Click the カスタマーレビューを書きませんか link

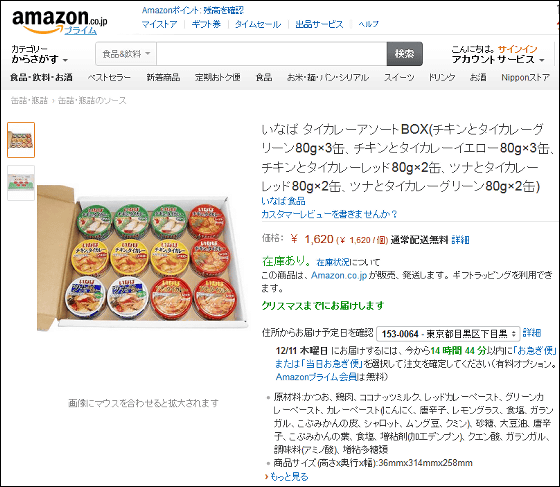pyautogui.click(x=329, y=214)
